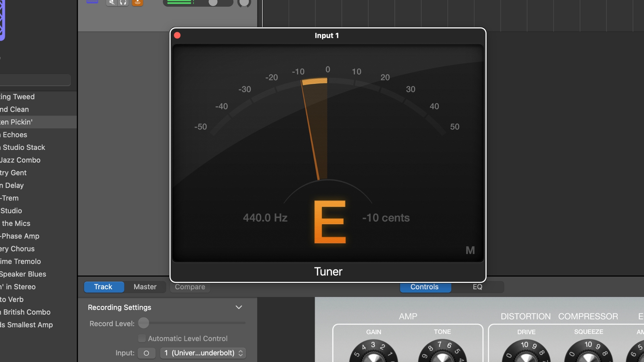The height and width of the screenshot is (362, 644).
Task: Switch to the EQ tab
Action: point(478,287)
